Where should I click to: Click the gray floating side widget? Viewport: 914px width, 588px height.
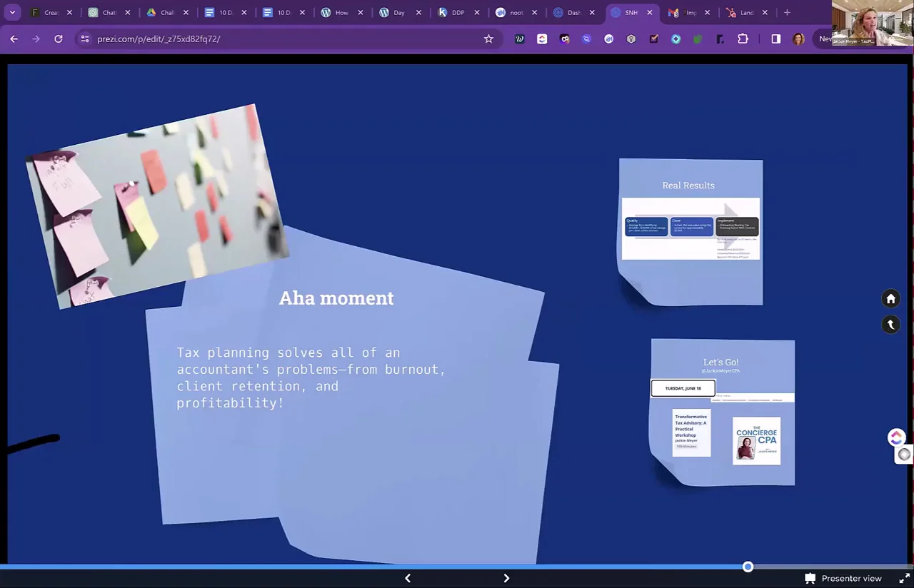905,454
